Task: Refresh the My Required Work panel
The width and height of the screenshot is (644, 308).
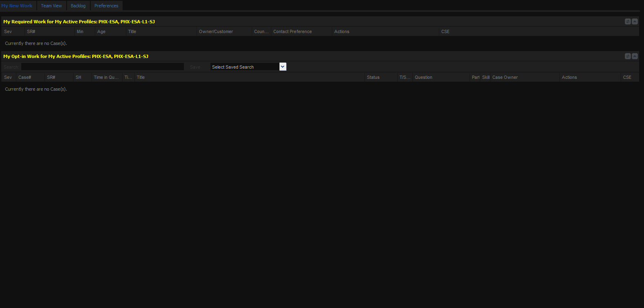Action: point(628,22)
